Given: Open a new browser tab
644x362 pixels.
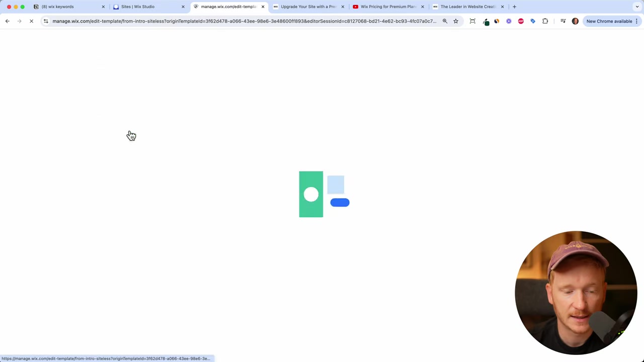Looking at the screenshot, I should tap(514, 7).
